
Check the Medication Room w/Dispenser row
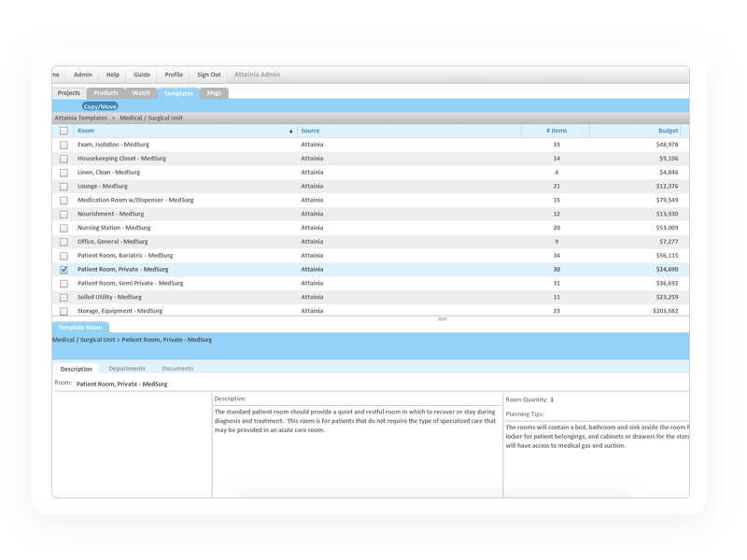click(x=63, y=200)
